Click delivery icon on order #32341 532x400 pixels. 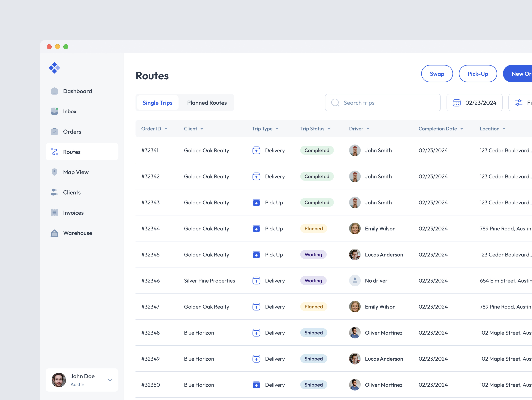[x=256, y=151]
